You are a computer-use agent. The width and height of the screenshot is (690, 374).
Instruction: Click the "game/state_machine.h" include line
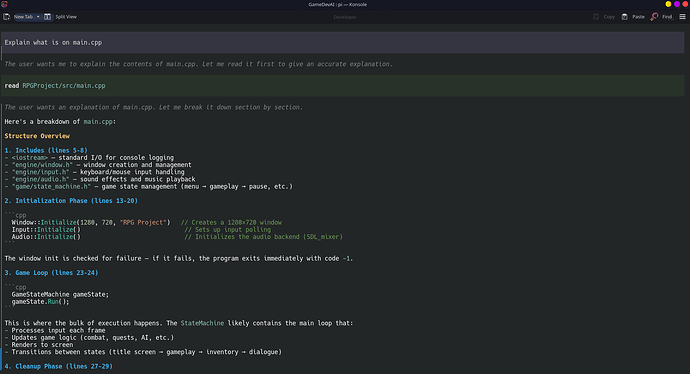pos(149,187)
